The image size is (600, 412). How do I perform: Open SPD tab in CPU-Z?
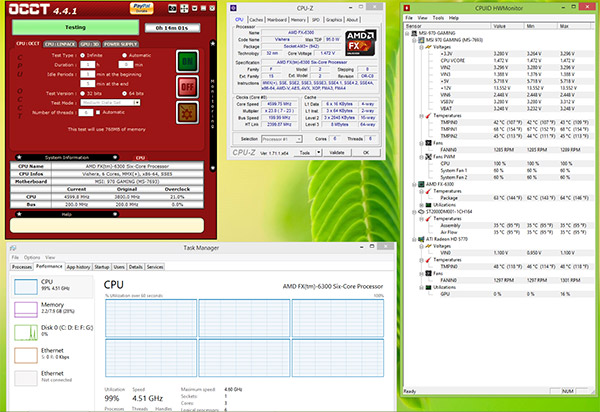[x=316, y=20]
